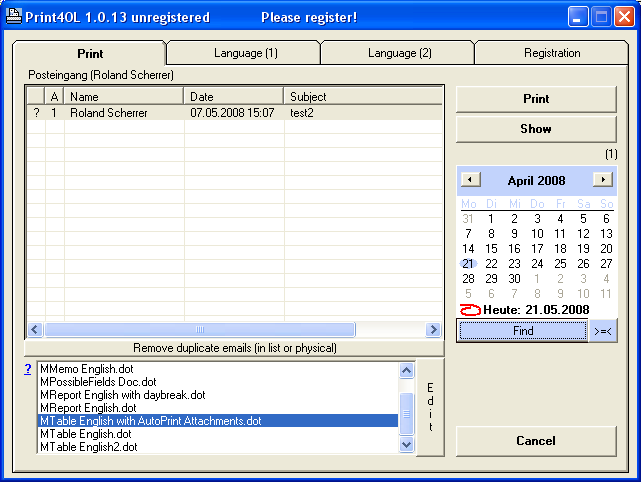Viewport: 641px width, 482px height.
Task: Click up arrow of template list scrollbar
Action: point(406,370)
